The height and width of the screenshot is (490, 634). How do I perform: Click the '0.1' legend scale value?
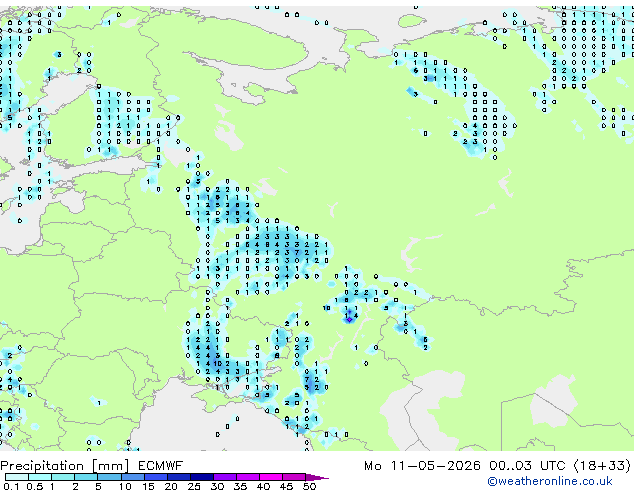pyautogui.click(x=11, y=486)
